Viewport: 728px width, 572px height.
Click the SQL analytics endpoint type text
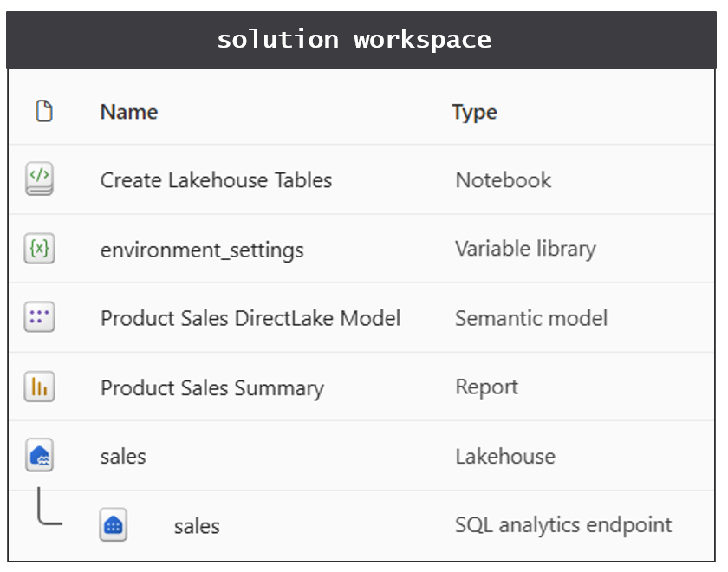(x=563, y=525)
